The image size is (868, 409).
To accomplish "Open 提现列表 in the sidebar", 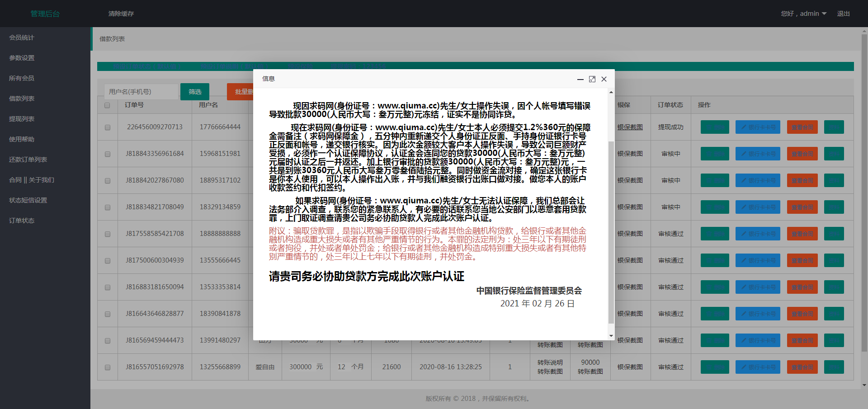I will tap(45, 119).
